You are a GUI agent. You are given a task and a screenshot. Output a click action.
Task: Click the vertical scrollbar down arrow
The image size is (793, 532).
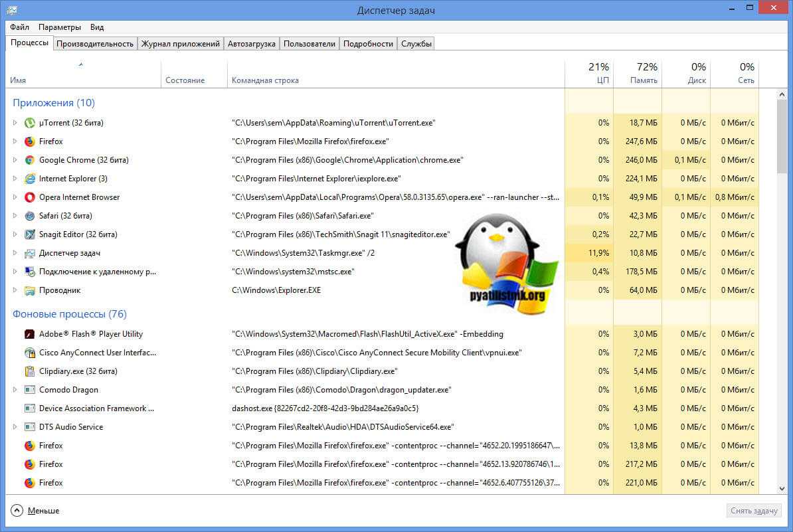click(x=782, y=489)
